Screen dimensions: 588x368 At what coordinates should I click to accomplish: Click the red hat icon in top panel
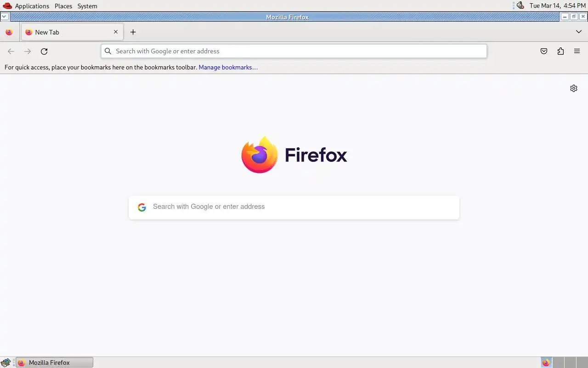point(7,6)
